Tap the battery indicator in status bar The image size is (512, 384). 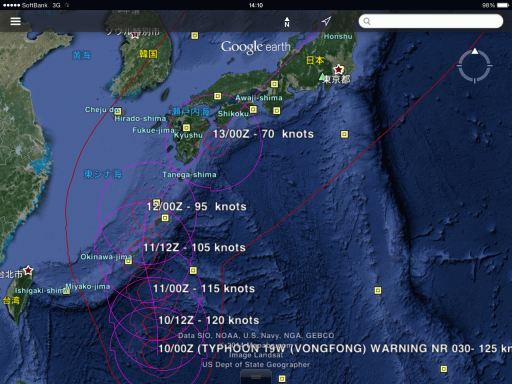pyautogui.click(x=503, y=5)
